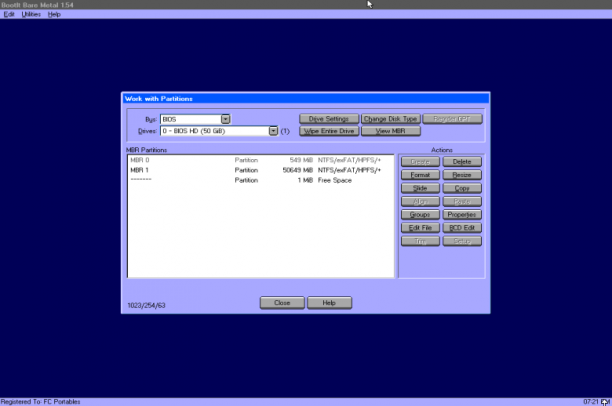Click the Drives field showing 0 - BIOS HD

tap(215, 131)
